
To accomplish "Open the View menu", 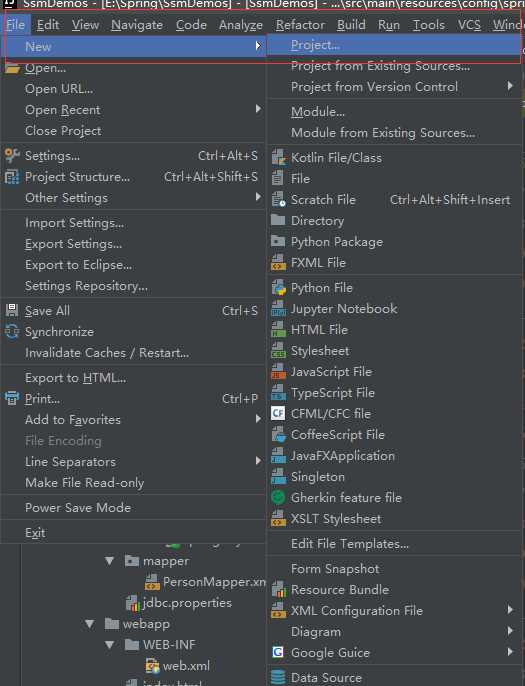I will click(85, 25).
